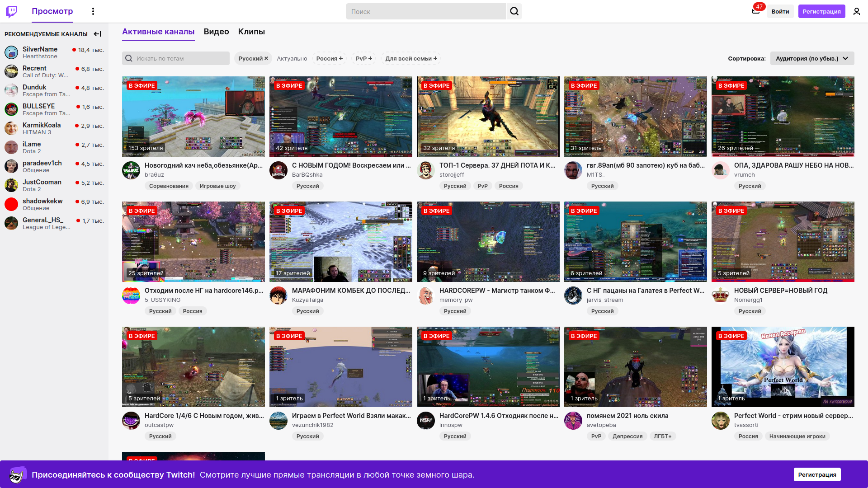This screenshot has width=868, height=488.
Task: Add the Для всей семьи tag filter
Action: point(411,58)
